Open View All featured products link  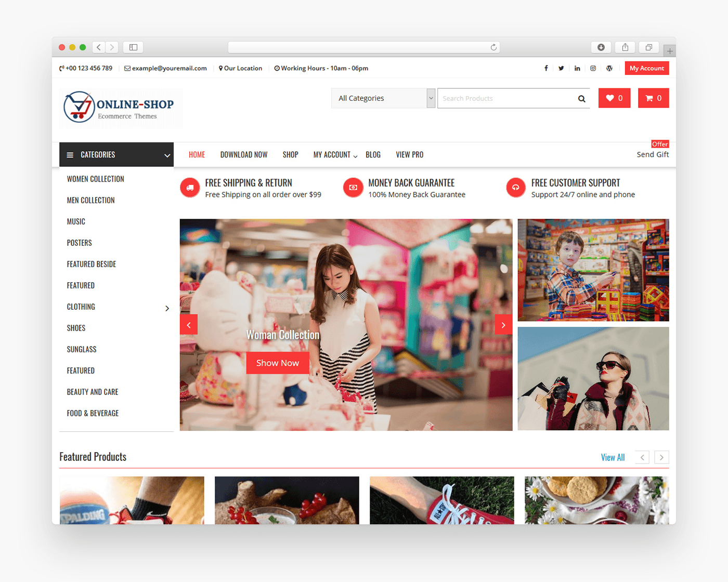613,457
